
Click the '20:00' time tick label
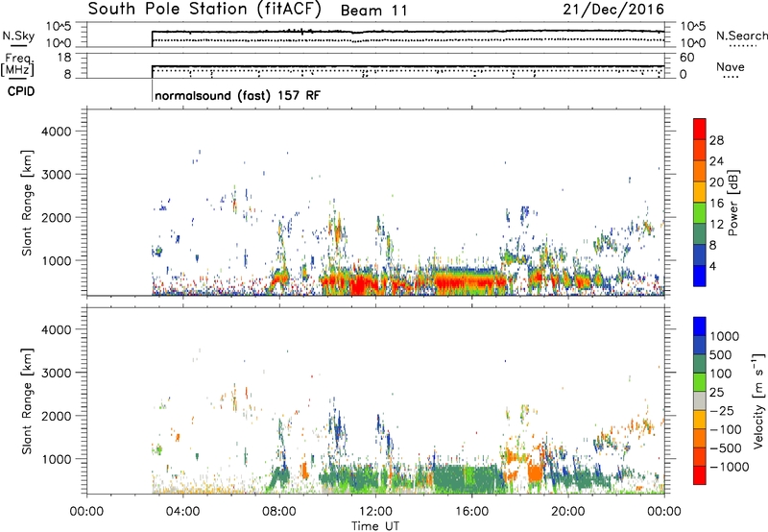pyautogui.click(x=567, y=512)
